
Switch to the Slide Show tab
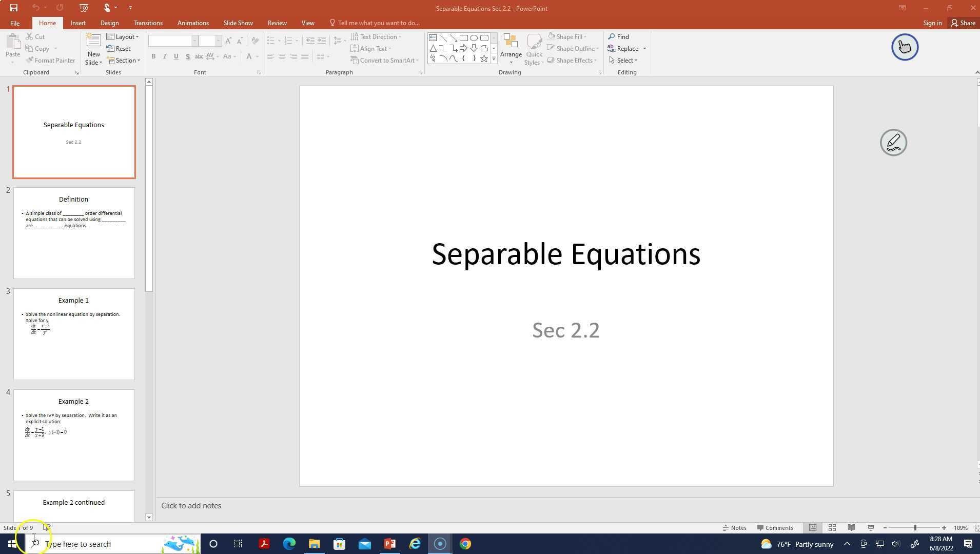point(238,23)
